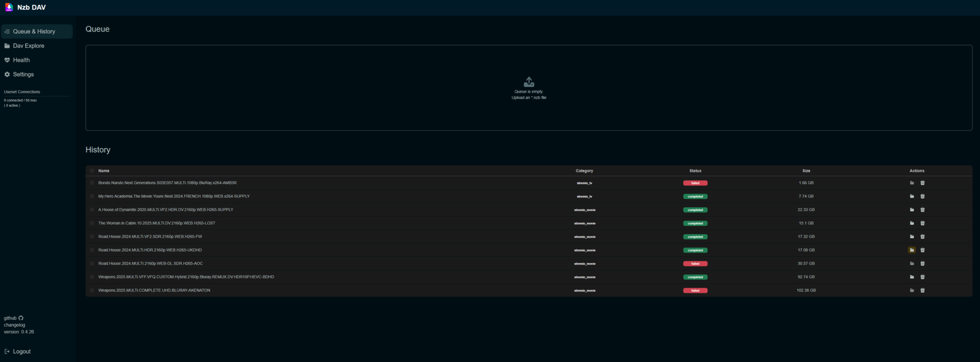The image size is (980, 362).
Task: Delete the Boruto Naruto Next Generations history entry
Action: coord(923,183)
